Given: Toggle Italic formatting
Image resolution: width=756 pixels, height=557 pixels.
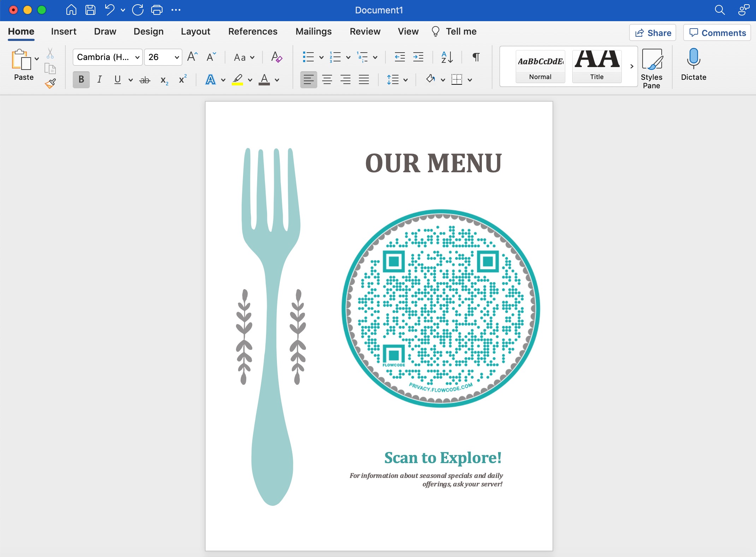Looking at the screenshot, I should [x=100, y=80].
